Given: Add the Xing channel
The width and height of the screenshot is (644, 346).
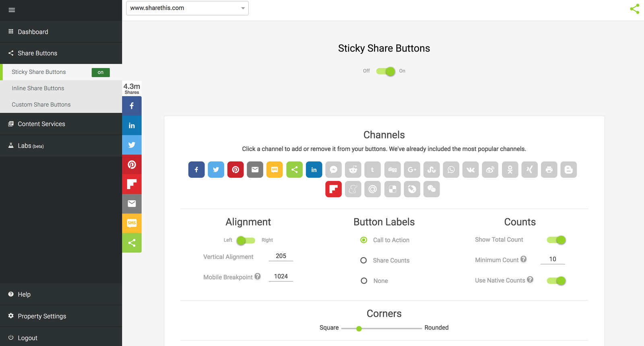Looking at the screenshot, I should click(530, 170).
